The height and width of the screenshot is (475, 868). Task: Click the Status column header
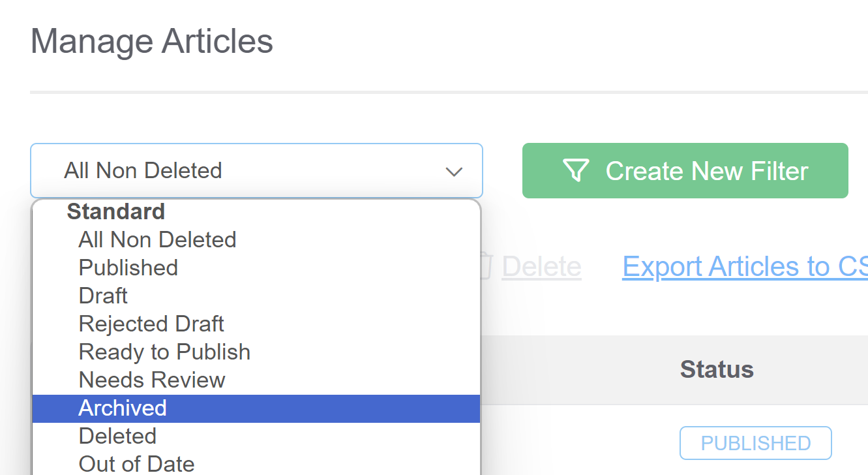717,369
